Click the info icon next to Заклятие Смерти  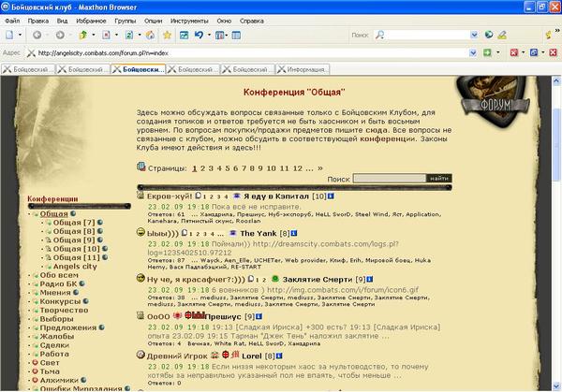[x=370, y=279]
